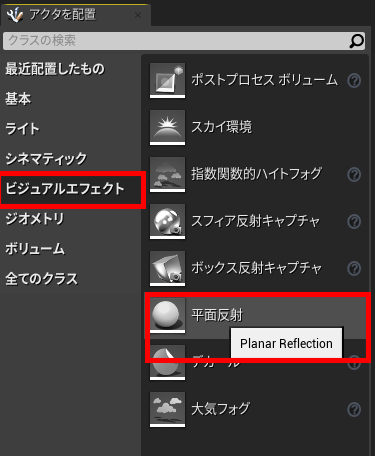This screenshot has height=456, width=375.
Task: Click the search magnifier icon
Action: click(356, 41)
